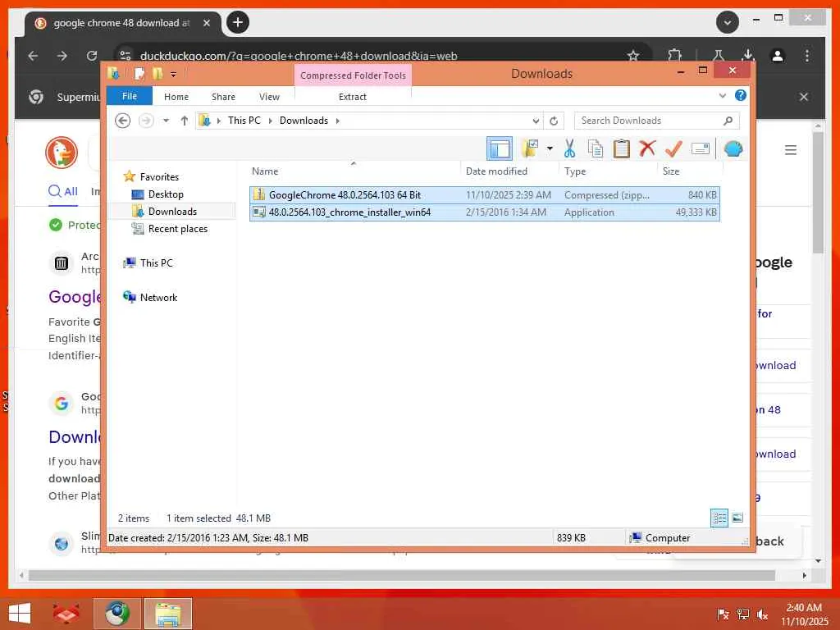Open the Share ribbon tab
840x630 pixels.
223,97
